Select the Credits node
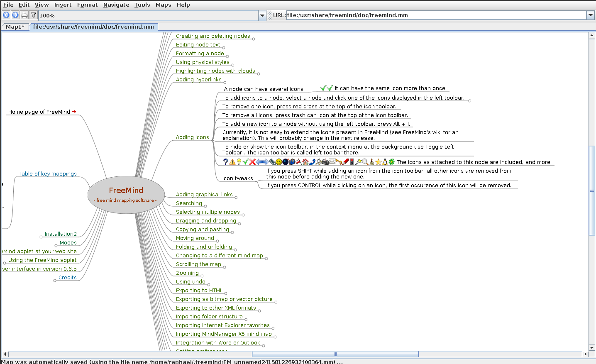 (x=67, y=277)
